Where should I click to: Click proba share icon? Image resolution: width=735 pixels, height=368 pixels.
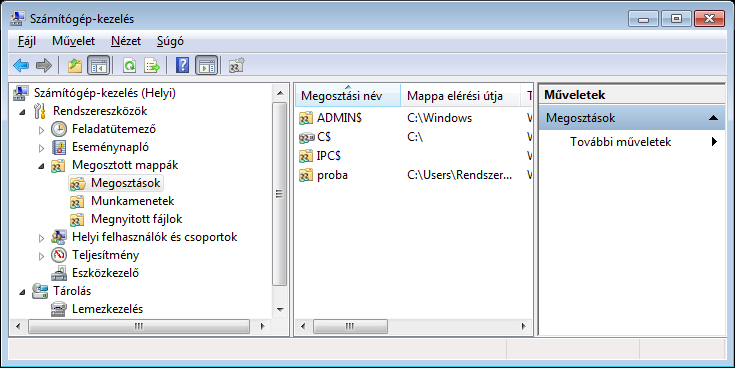[306, 175]
